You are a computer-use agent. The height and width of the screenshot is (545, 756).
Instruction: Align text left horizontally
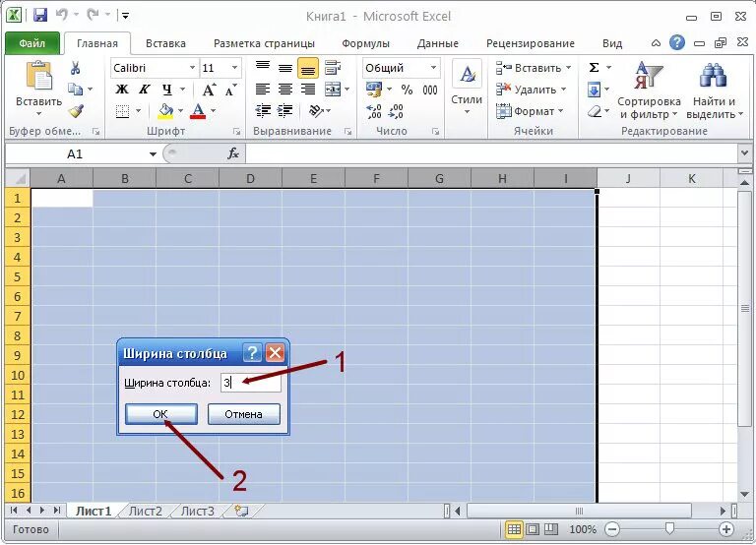click(263, 90)
